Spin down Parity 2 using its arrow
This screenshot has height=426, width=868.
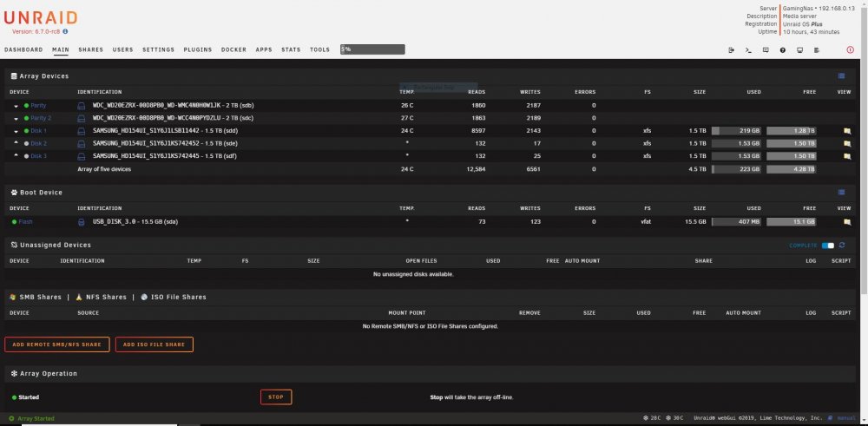click(16, 118)
